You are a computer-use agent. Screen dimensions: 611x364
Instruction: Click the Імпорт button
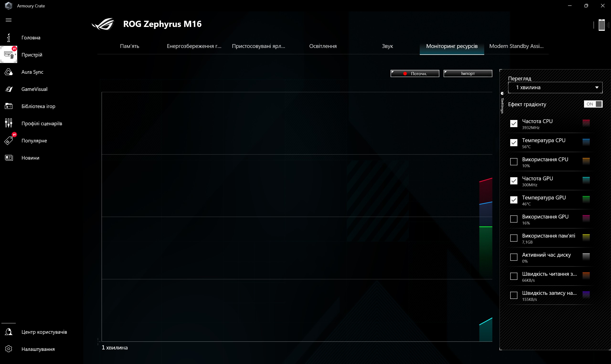tap(468, 73)
